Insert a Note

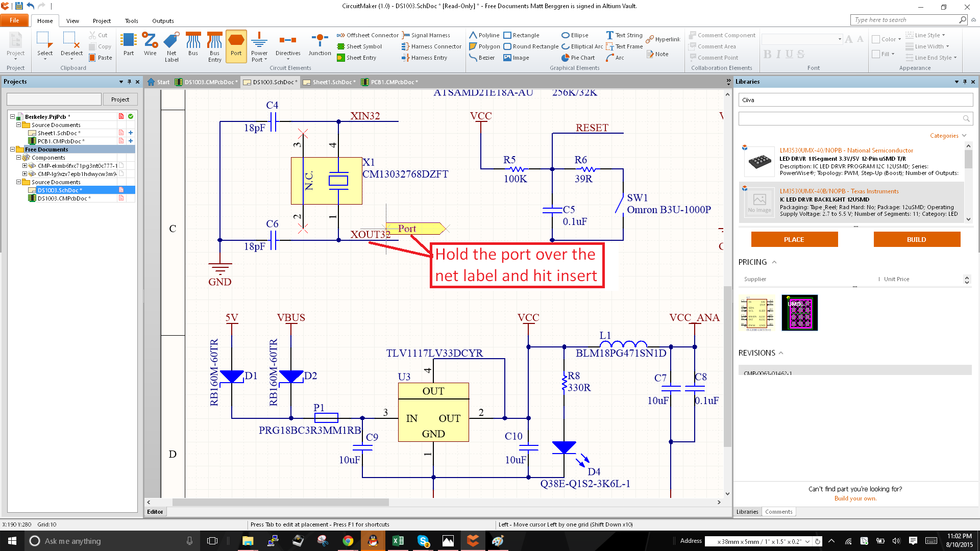coord(657,54)
